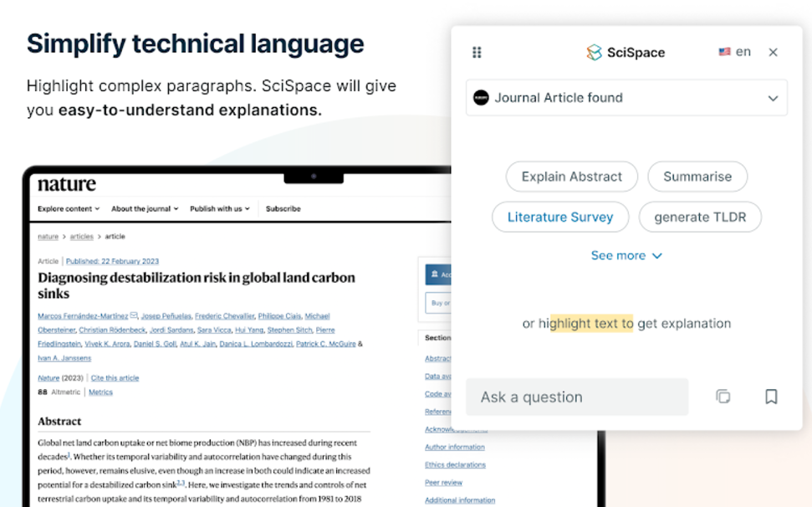Click the articles breadcrumb link
Viewport: 812px width, 507px height.
pos(82,237)
